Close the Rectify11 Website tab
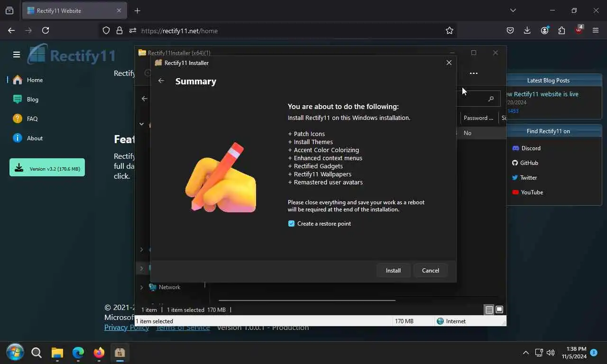 pyautogui.click(x=119, y=10)
